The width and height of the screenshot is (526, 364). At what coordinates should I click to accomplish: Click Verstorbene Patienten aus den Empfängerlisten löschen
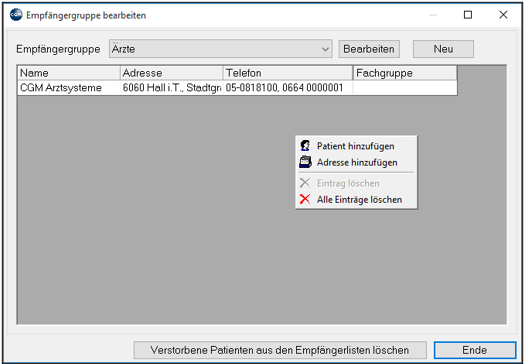point(280,350)
